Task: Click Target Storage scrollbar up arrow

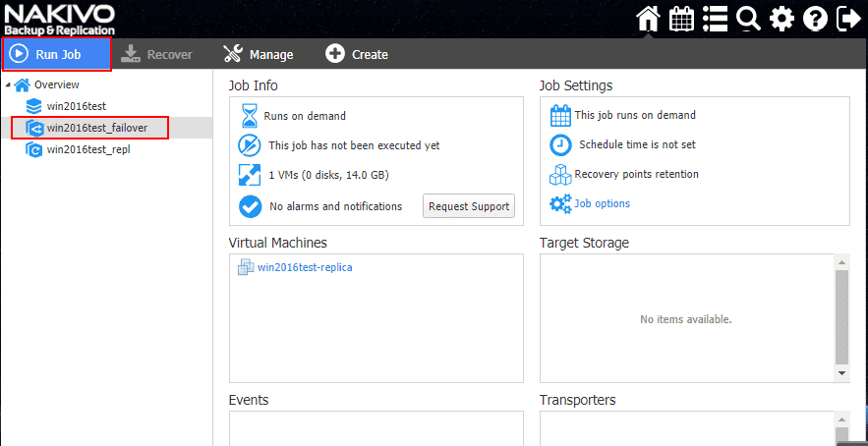Action: 842,261
